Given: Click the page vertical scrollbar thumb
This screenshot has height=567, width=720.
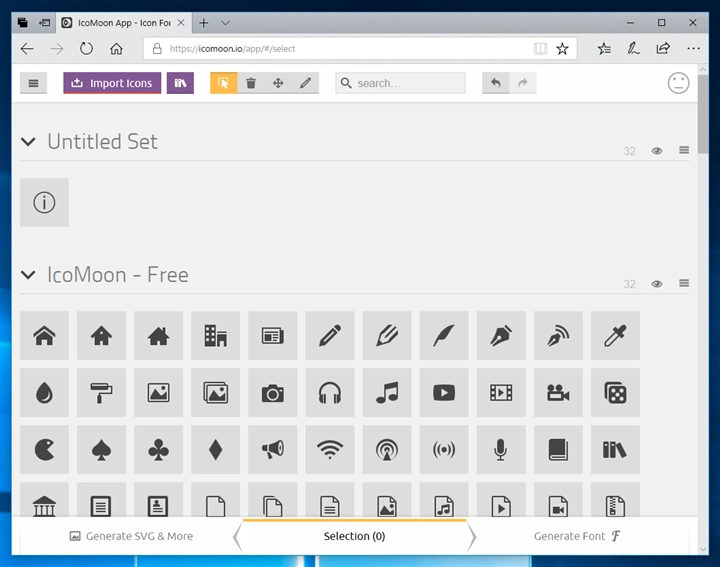Looking at the screenshot, I should point(703,114).
